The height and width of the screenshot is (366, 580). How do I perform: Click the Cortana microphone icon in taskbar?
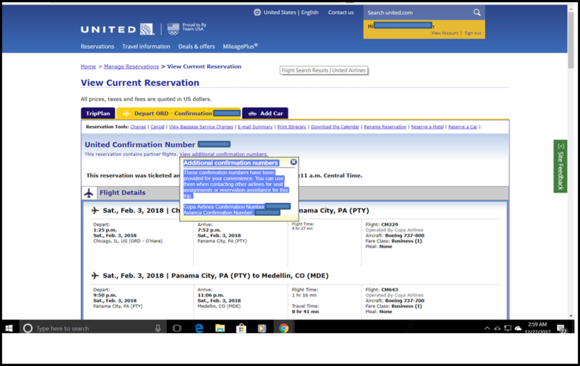point(158,328)
